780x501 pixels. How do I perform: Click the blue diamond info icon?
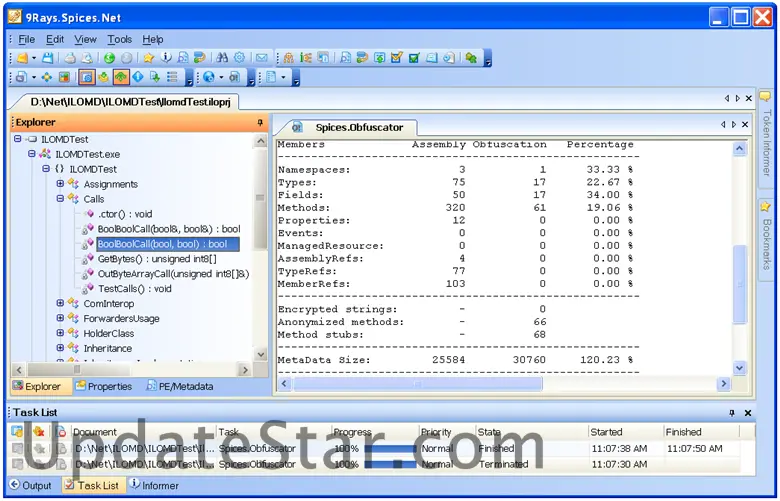coord(138,77)
